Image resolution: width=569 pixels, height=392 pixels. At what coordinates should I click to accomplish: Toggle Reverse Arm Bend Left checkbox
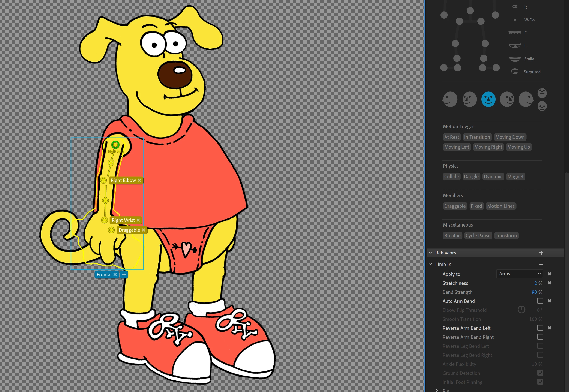540,328
